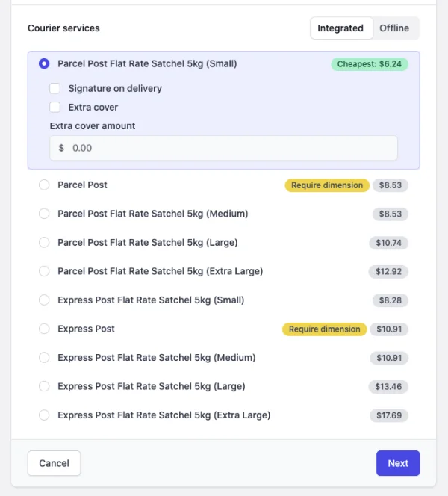
Task: Click the Cancel button
Action: point(54,463)
